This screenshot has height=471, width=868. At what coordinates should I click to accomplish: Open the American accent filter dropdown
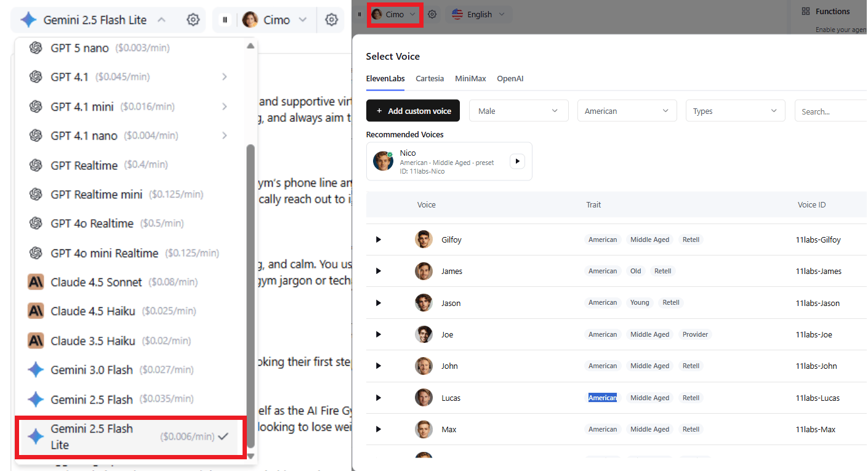[627, 111]
